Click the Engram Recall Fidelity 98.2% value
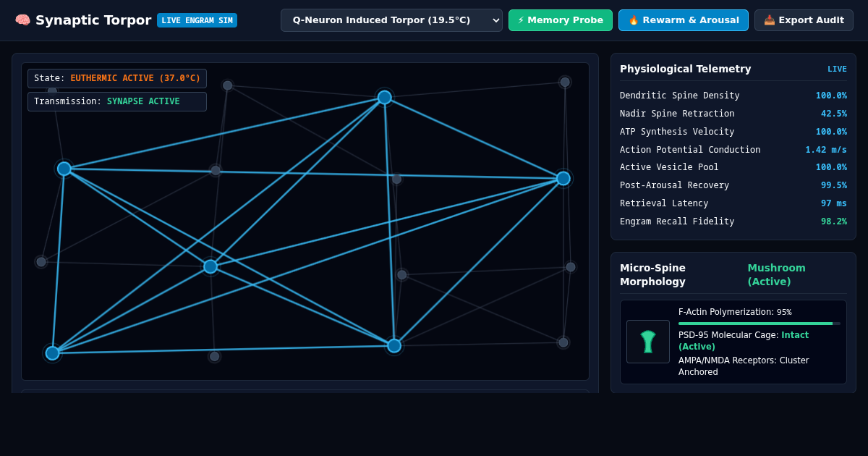 (x=834, y=221)
